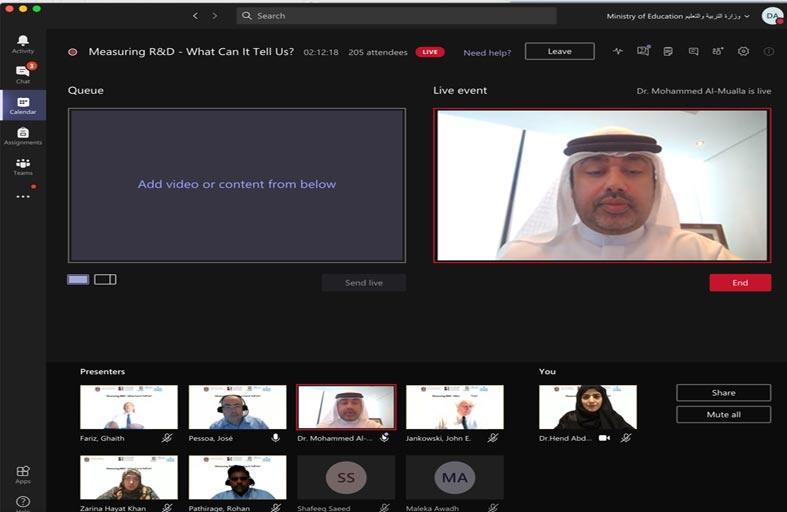Expand more apps ellipsis in sidebar
The image size is (787, 512).
coord(22,196)
